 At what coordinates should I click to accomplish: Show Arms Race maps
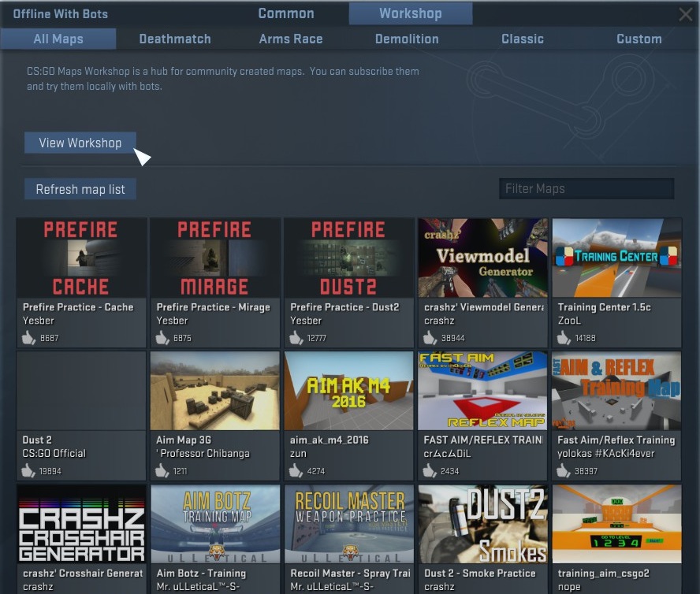[291, 39]
